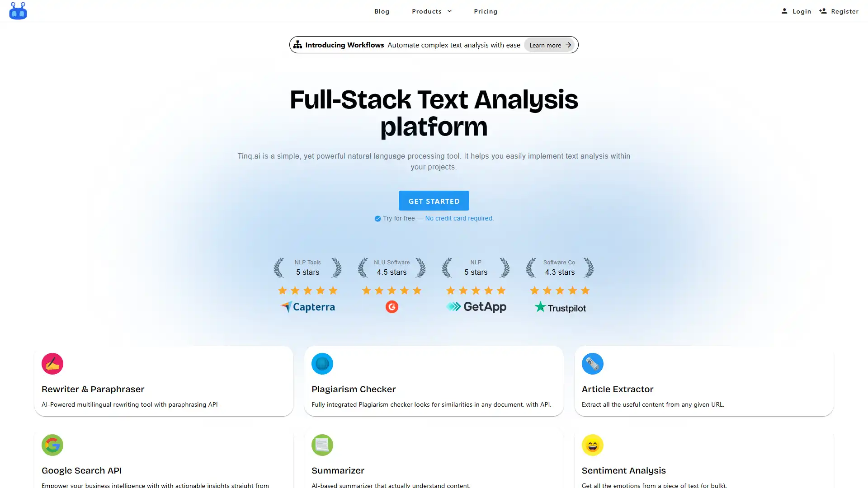
Task: Expand the Products dropdown menu
Action: click(432, 11)
